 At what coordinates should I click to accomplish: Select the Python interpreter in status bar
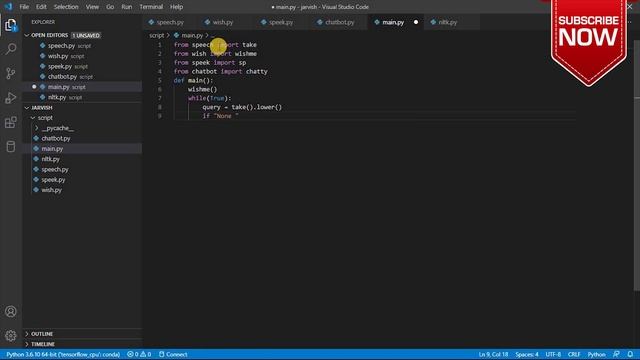click(x=63, y=354)
